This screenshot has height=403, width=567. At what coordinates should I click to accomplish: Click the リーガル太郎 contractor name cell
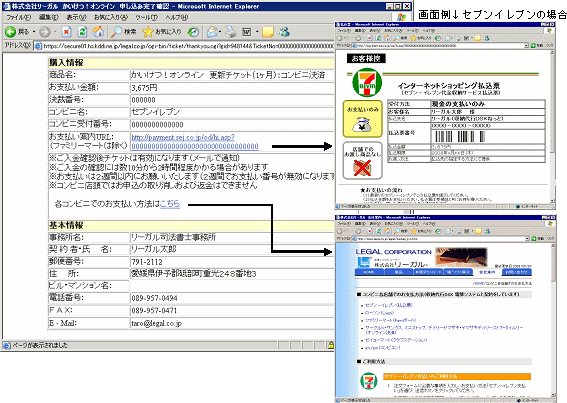[x=232, y=250]
